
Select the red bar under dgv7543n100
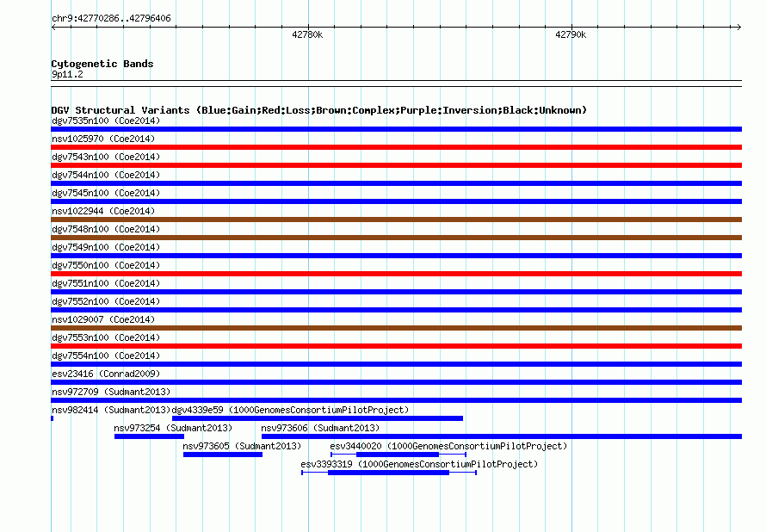click(396, 165)
